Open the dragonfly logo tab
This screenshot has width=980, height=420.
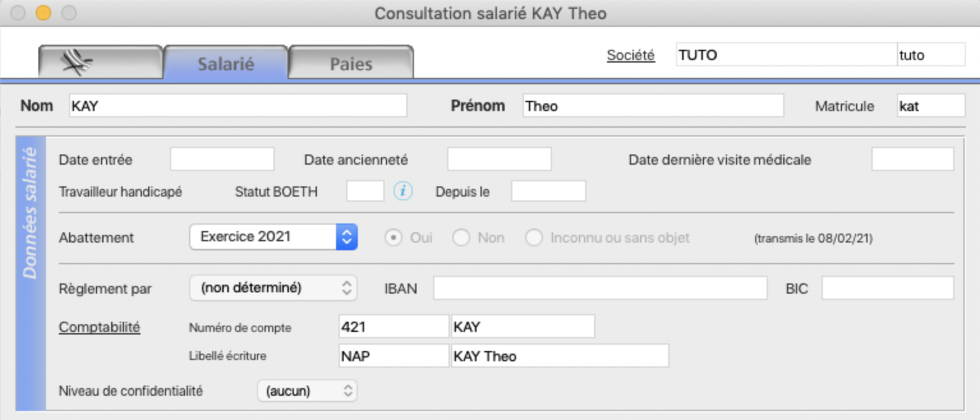100,63
